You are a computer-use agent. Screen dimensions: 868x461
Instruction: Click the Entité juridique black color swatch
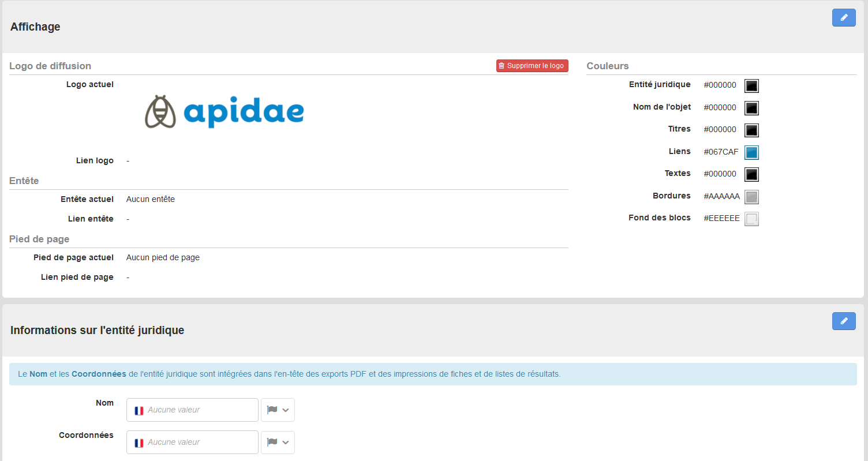[751, 86]
